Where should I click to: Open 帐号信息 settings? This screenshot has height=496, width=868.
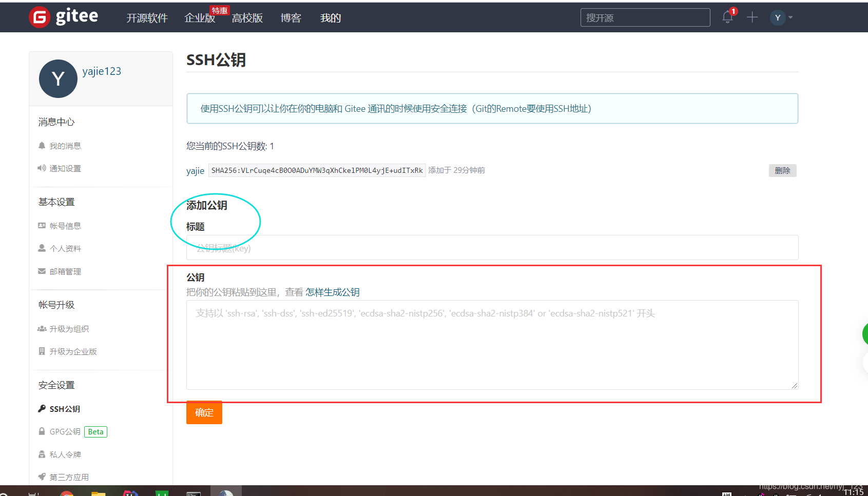(x=65, y=226)
